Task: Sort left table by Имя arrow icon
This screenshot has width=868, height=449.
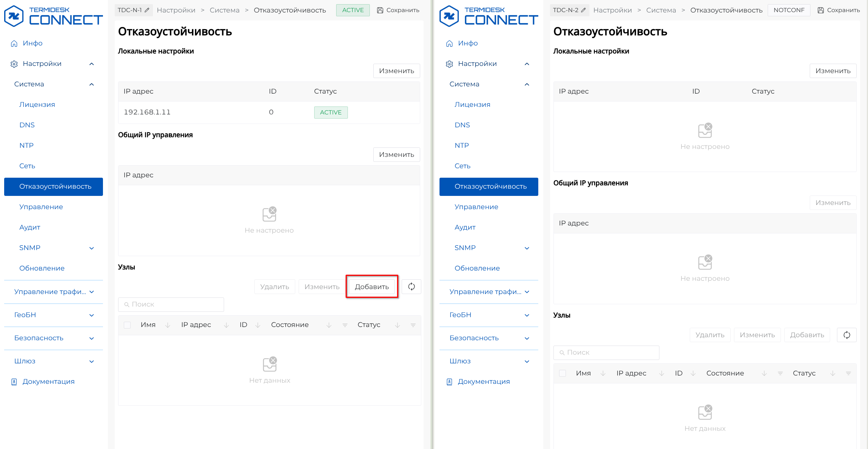Action: click(168, 325)
